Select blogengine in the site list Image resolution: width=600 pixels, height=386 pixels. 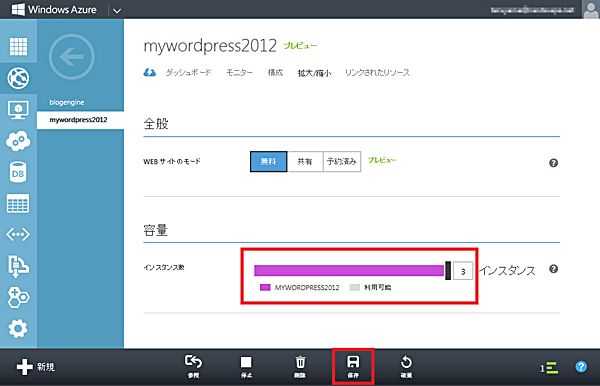[67, 102]
